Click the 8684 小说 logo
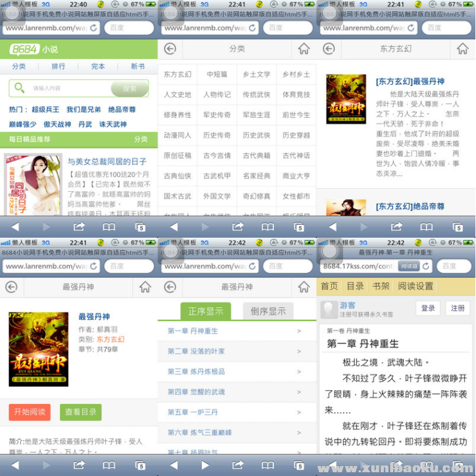Image resolution: width=476 pixels, height=476 pixels. coord(33,50)
